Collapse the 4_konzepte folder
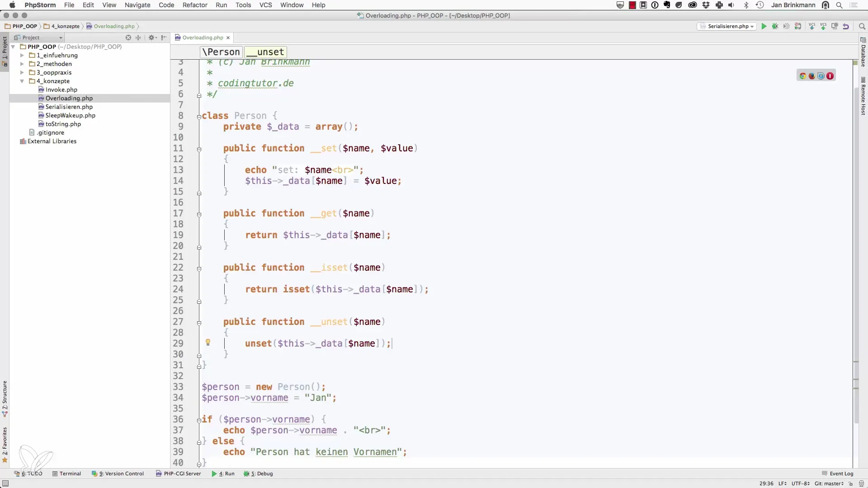The image size is (868, 488). 22,81
